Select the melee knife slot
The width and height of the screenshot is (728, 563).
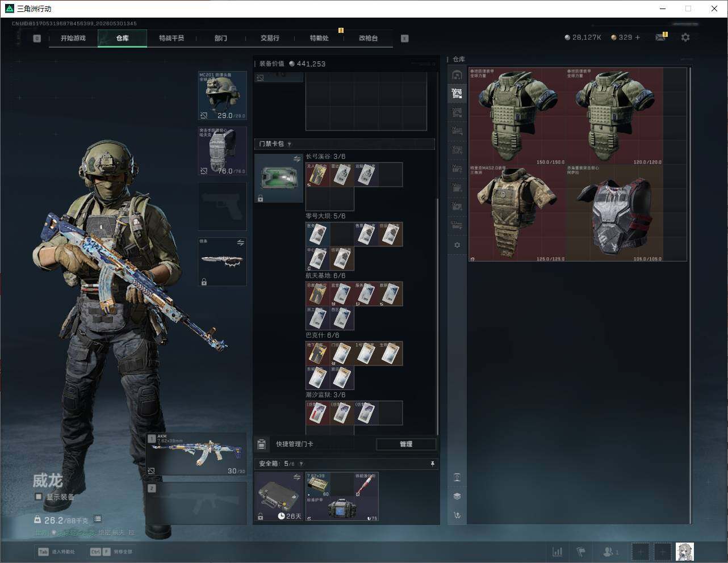(222, 262)
